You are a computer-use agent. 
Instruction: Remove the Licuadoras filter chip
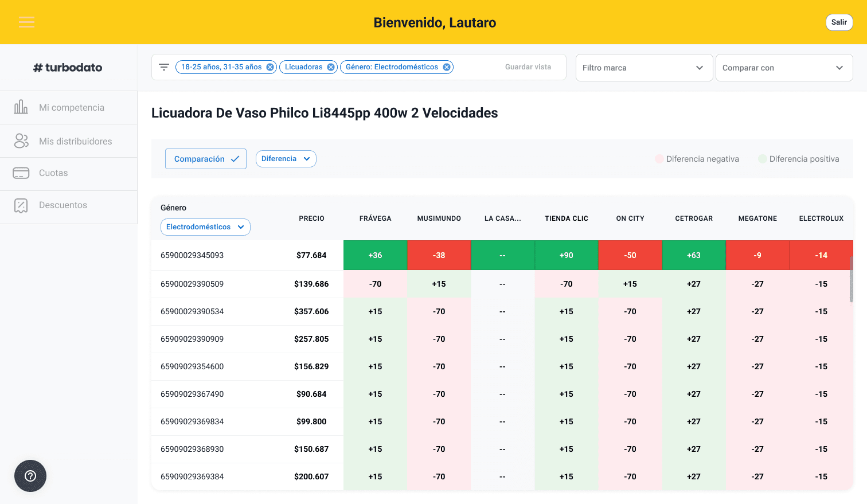(331, 67)
